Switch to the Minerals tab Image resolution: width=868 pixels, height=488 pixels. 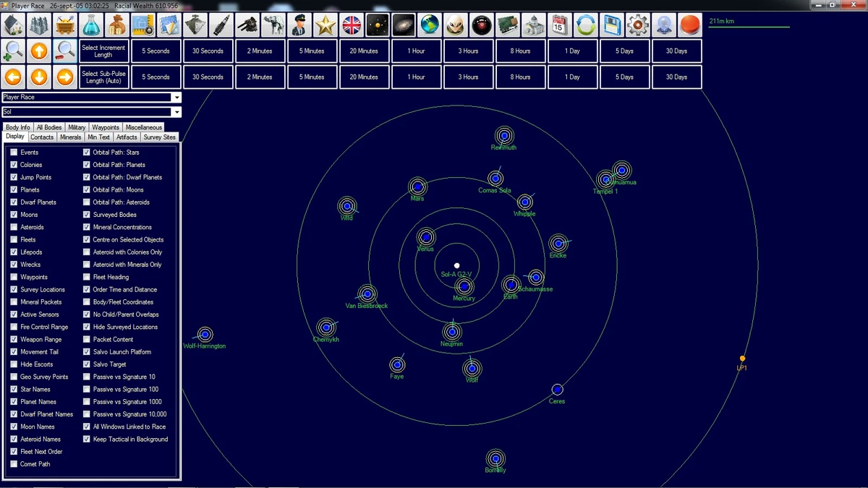70,137
